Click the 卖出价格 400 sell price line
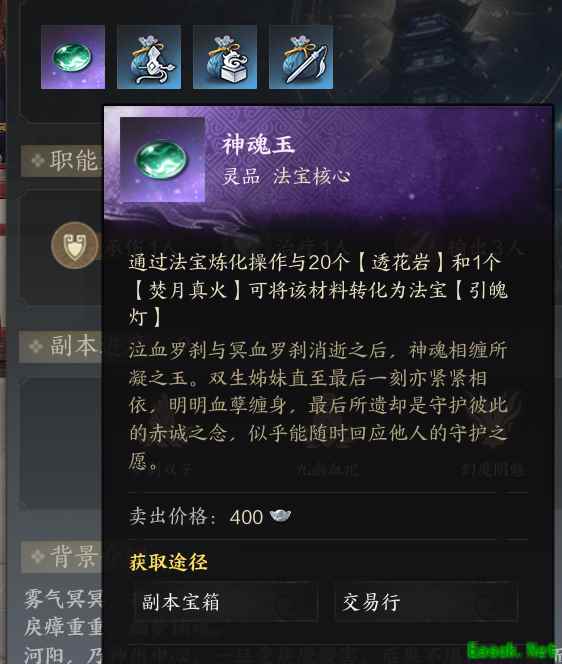The width and height of the screenshot is (562, 664). click(x=210, y=516)
